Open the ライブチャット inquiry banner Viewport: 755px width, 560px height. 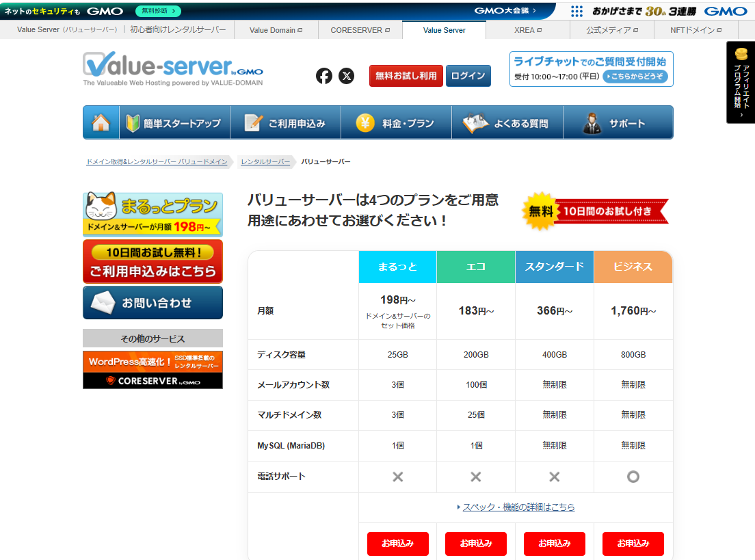(591, 68)
